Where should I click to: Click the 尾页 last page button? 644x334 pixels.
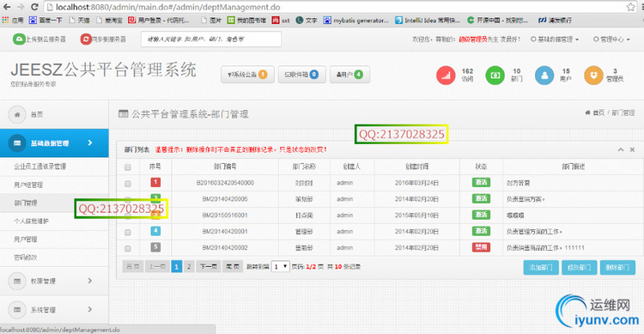[233, 267]
